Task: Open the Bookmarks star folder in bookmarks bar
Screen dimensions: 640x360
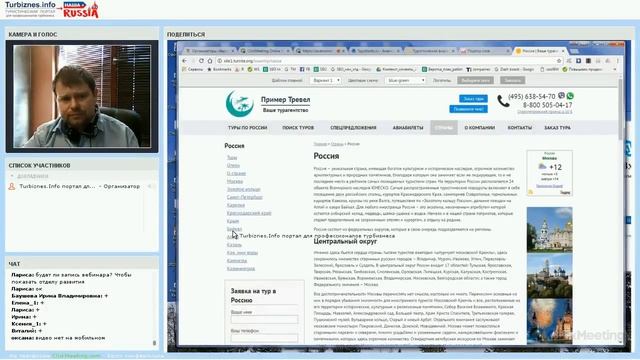Action: click(219, 69)
